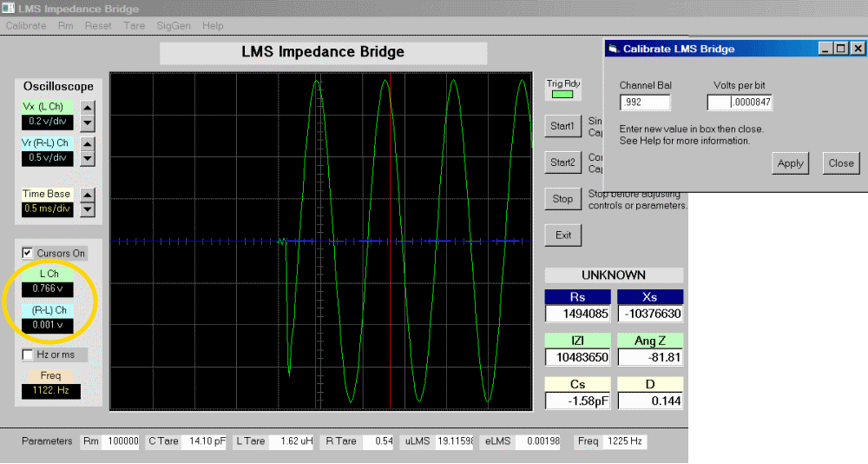Viewport: 868px width, 464px height.
Task: Click the L Tare field 1.62 uH
Action: [x=291, y=441]
